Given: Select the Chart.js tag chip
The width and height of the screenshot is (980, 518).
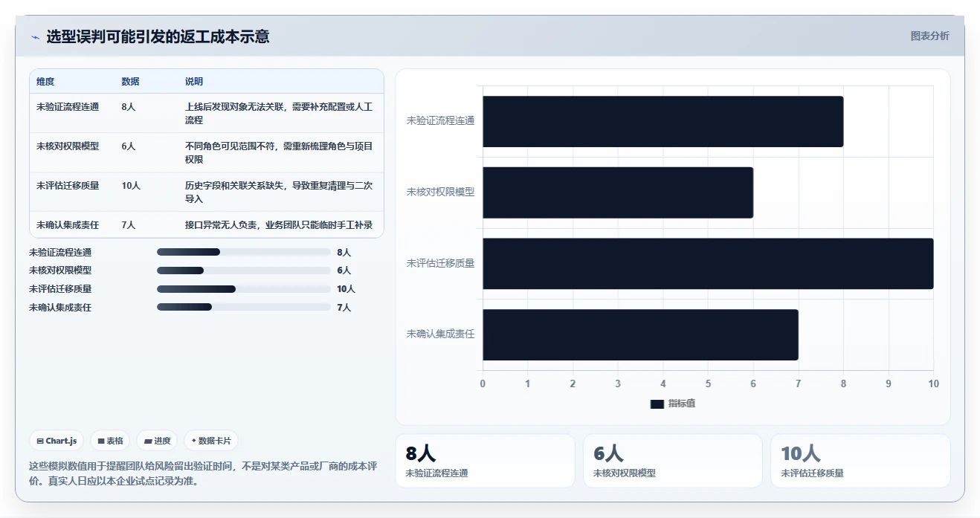Looking at the screenshot, I should point(57,441).
